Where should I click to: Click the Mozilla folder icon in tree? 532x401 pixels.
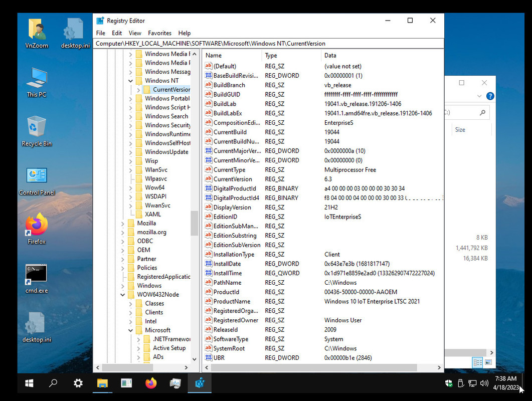131,223
